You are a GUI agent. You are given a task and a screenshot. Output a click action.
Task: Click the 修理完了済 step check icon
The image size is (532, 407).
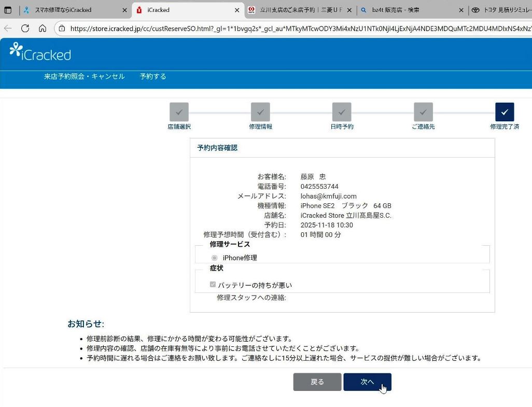(505, 112)
